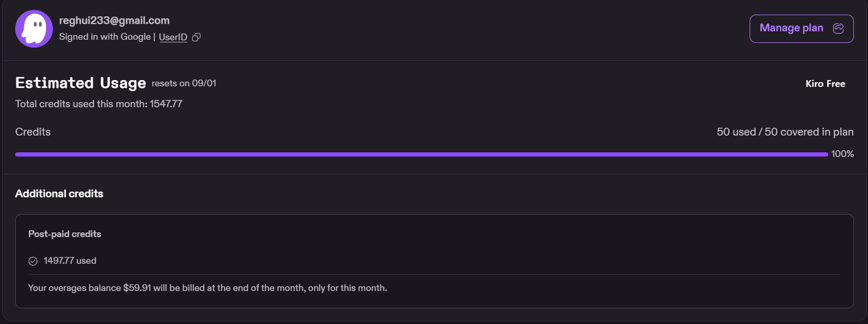Click the ghost avatar profile icon
This screenshot has height=324, width=868.
(34, 29)
